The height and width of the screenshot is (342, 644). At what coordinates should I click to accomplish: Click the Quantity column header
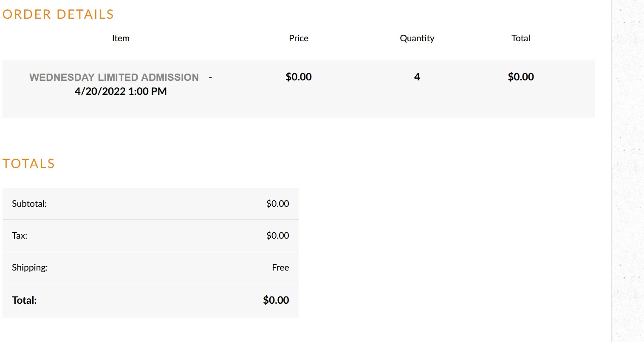(417, 39)
